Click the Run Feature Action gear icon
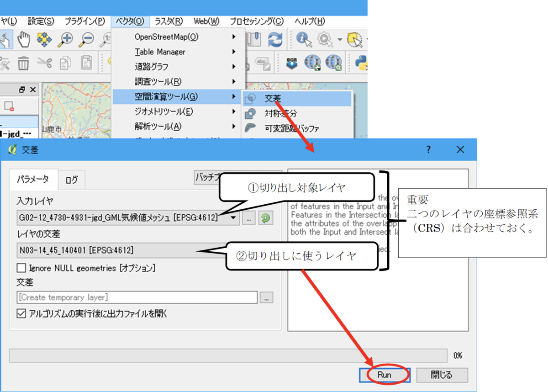548x392 pixels. 326,40
